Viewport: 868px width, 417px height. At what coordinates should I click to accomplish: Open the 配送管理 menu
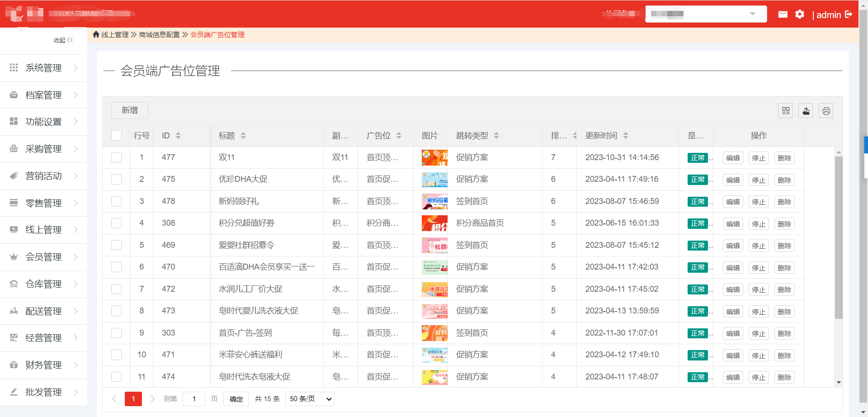point(43,311)
